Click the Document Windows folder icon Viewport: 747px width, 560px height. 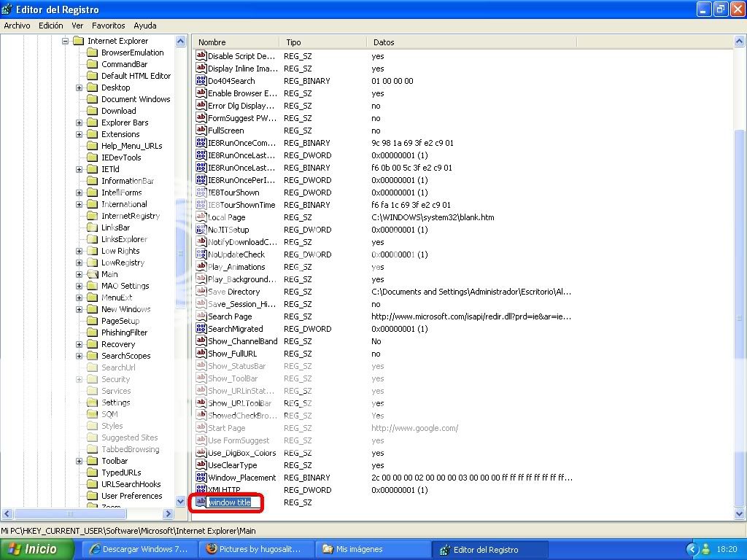tap(93, 99)
